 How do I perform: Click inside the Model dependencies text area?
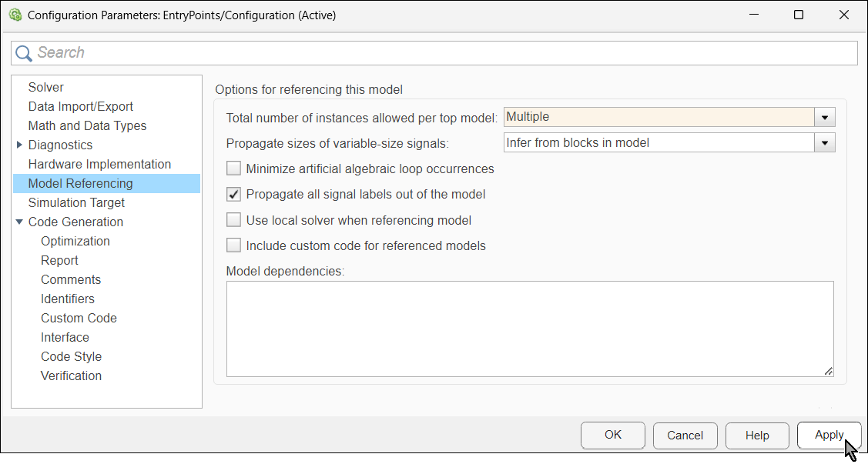530,329
